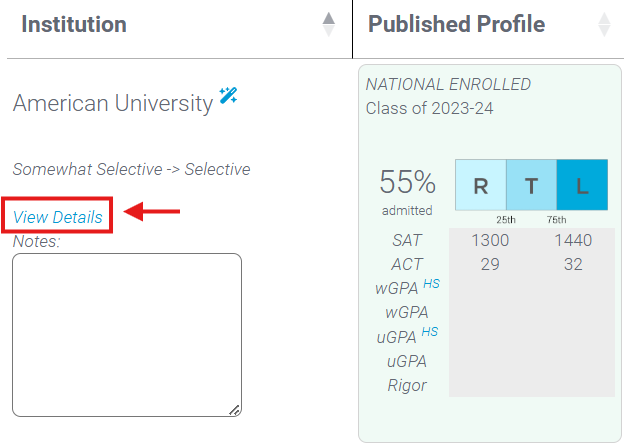Click the ACT 75th percentile value 32
The height and width of the screenshot is (448, 624).
tap(573, 264)
